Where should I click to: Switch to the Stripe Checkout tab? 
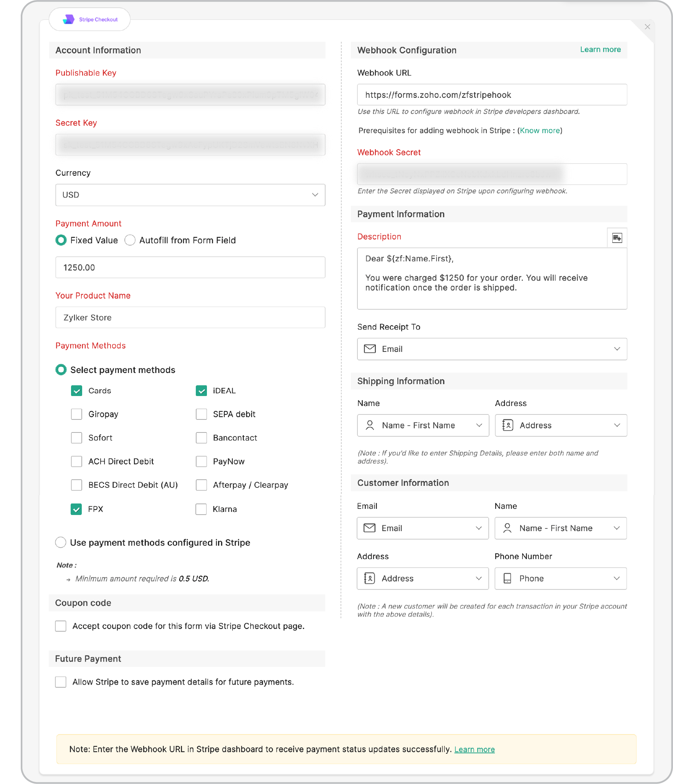[89, 19]
